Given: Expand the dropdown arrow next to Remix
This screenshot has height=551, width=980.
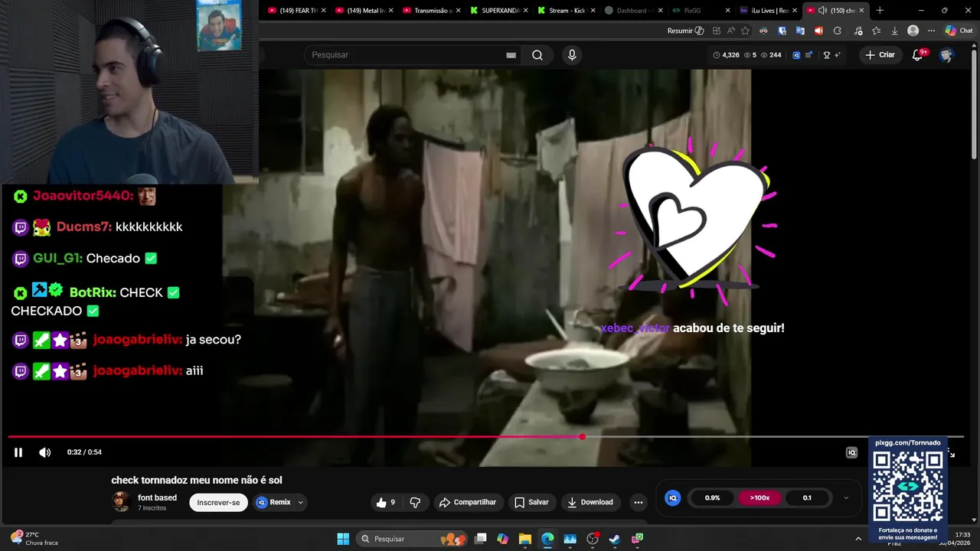Looking at the screenshot, I should [300, 502].
